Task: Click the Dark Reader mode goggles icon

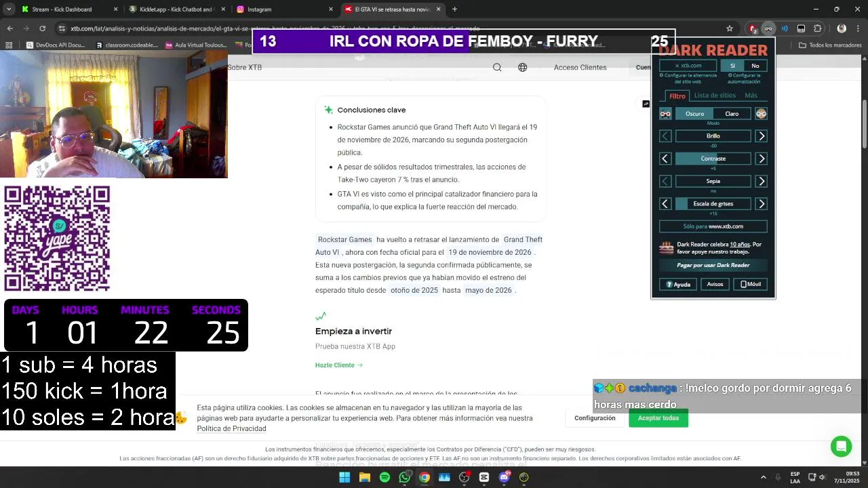Action: coord(665,114)
